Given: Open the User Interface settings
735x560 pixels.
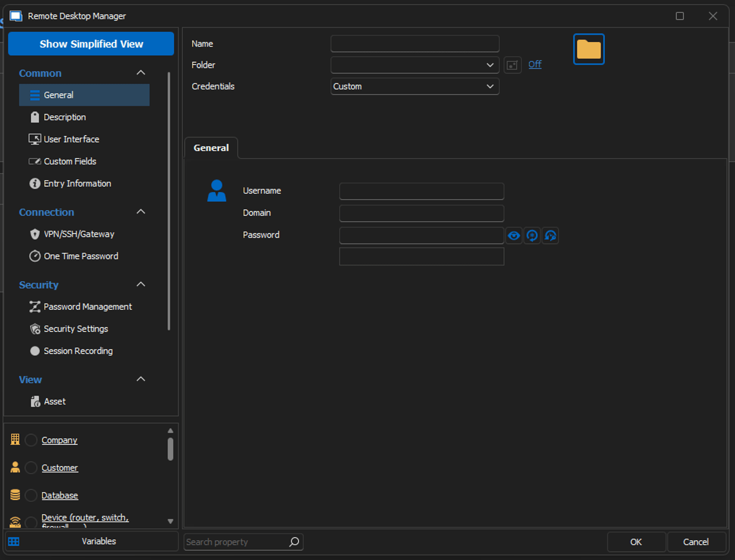Looking at the screenshot, I should click(71, 139).
